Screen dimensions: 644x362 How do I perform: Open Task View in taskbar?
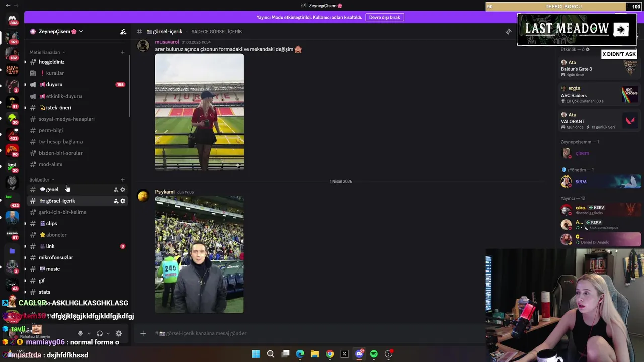285,354
